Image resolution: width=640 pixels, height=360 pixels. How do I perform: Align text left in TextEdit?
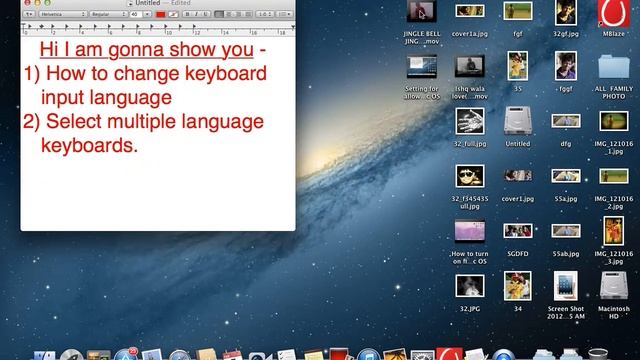(x=219, y=14)
